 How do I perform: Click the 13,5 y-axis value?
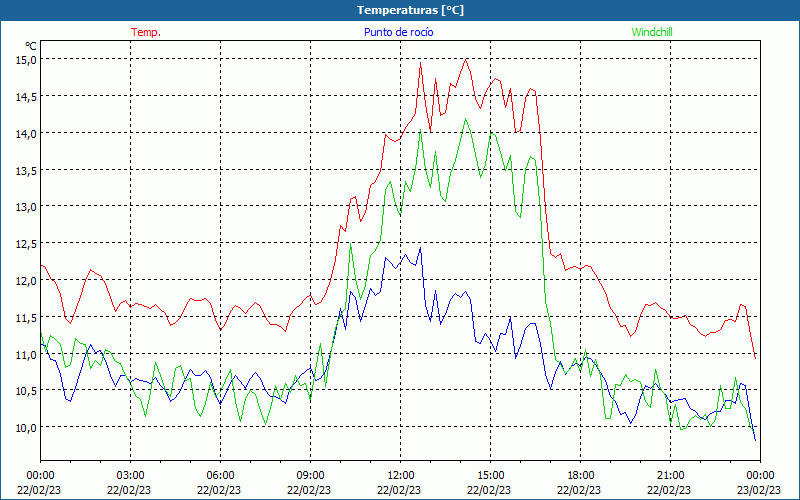[26, 170]
